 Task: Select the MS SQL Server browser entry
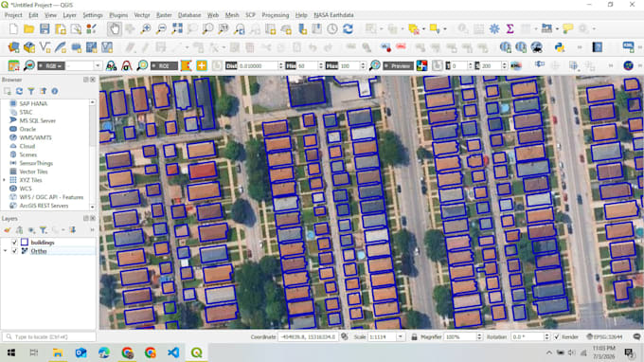pyautogui.click(x=37, y=120)
